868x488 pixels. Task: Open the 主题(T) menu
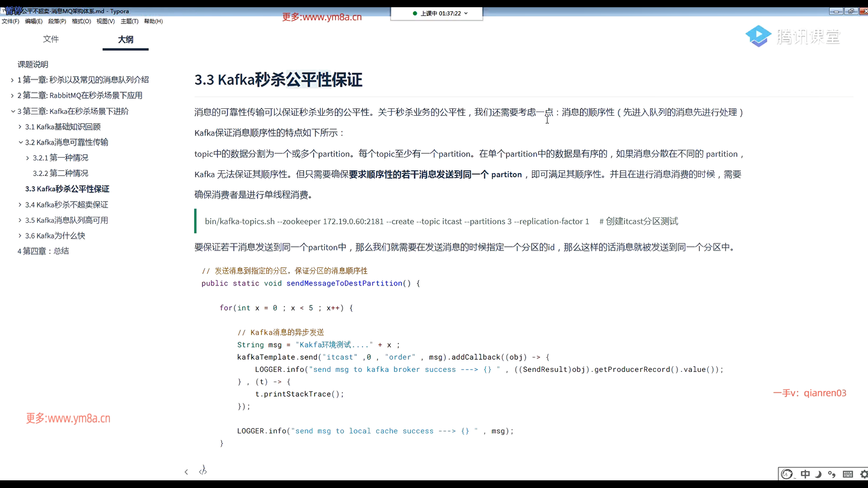click(x=129, y=21)
